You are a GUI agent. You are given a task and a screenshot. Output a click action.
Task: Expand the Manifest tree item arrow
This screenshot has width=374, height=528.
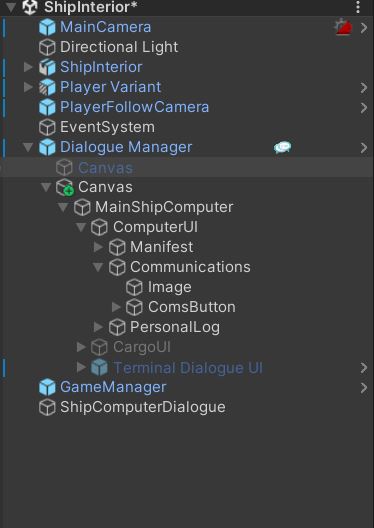click(98, 247)
